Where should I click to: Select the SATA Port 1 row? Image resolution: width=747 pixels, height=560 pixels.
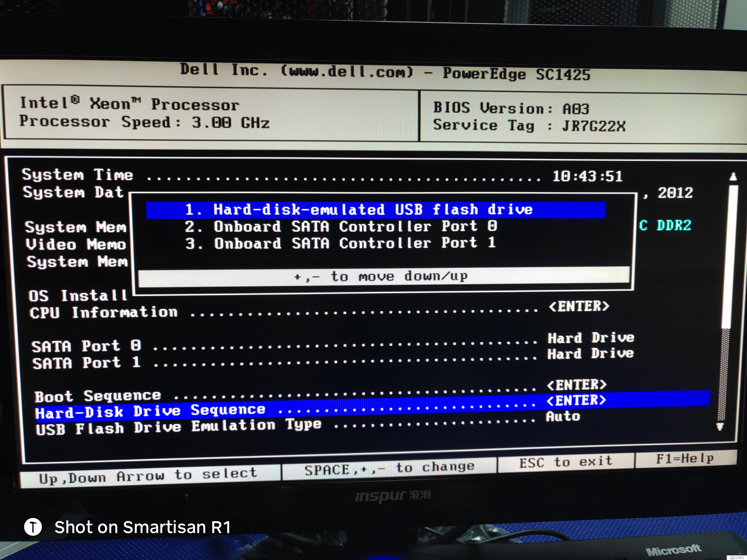333,359
